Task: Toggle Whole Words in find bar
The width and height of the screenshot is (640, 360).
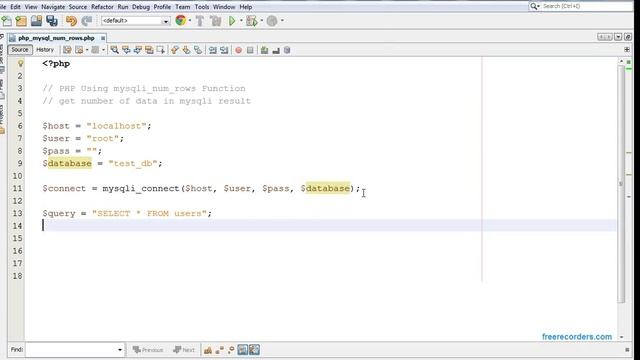Action: pos(220,350)
